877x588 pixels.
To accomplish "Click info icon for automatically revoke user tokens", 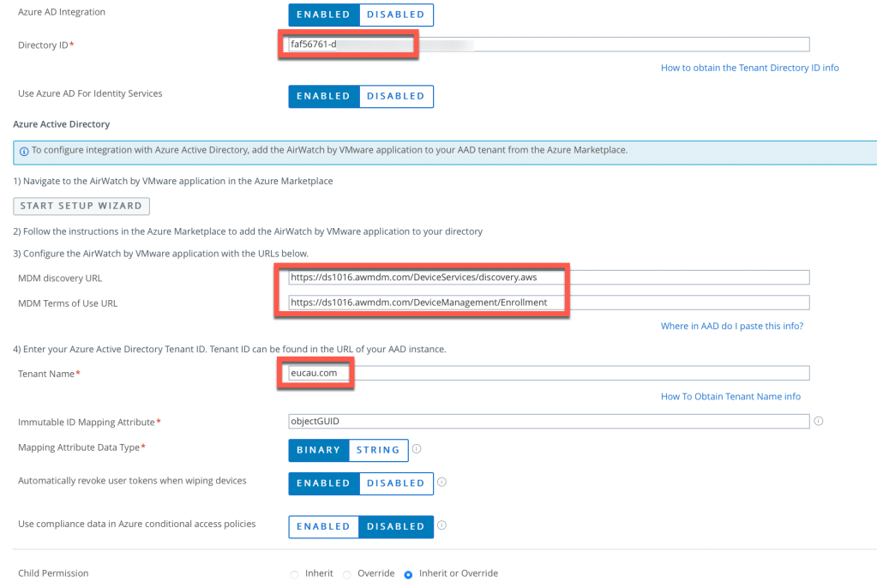I will pyautogui.click(x=442, y=483).
